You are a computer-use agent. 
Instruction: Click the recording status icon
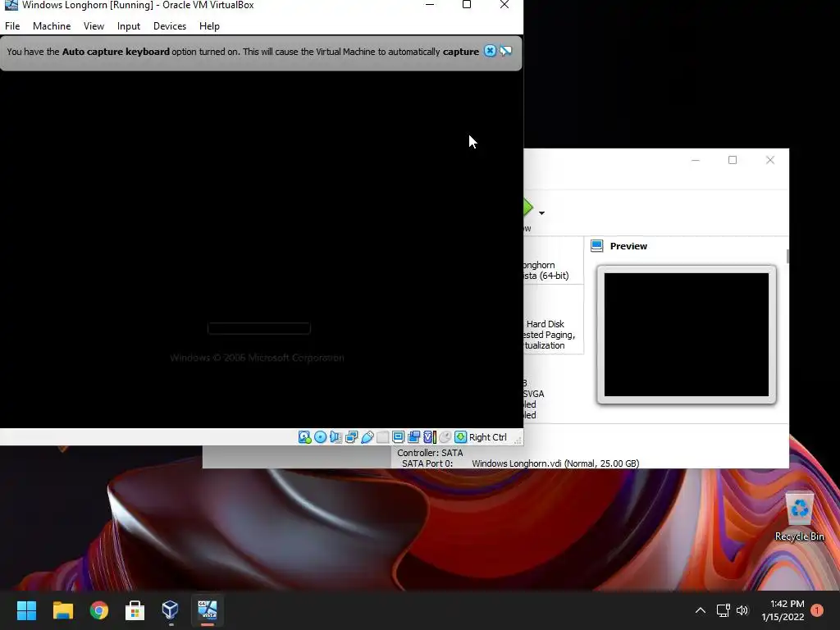pos(413,437)
